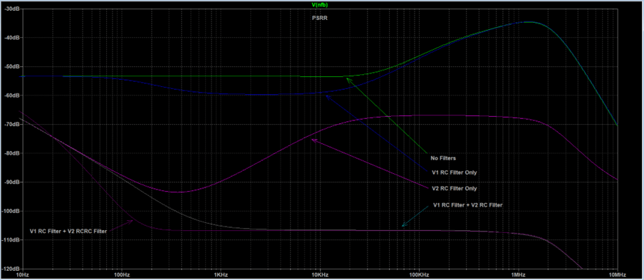Select the PSRR plot title text
644x280 pixels.
click(320, 18)
